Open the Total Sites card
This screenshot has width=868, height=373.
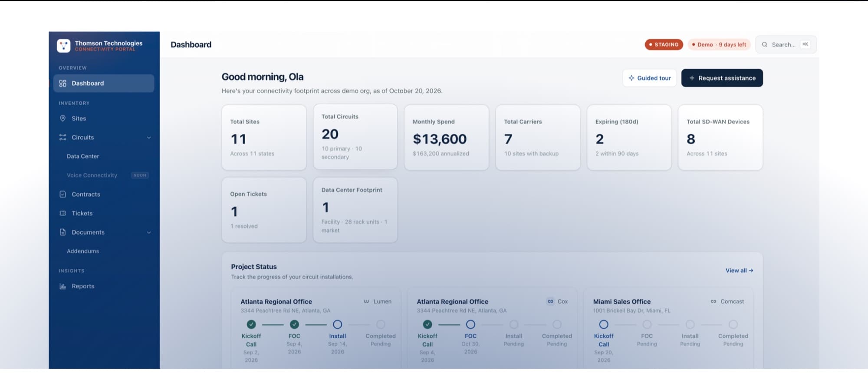[x=264, y=138]
